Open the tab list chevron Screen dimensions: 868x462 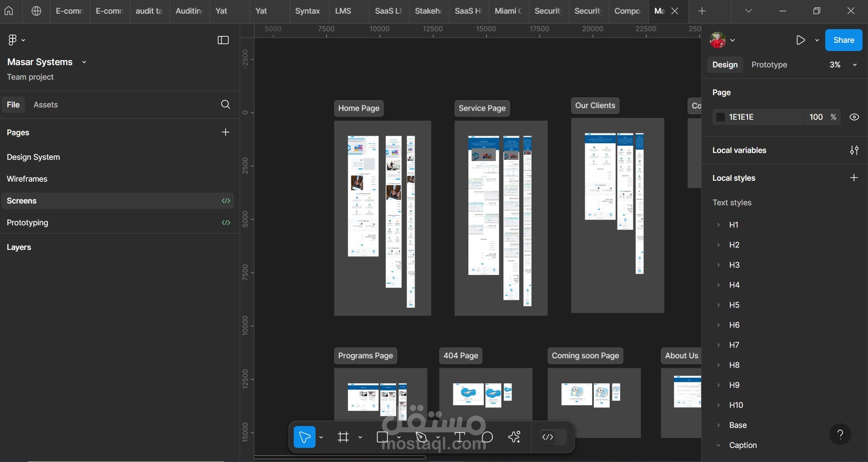748,11
